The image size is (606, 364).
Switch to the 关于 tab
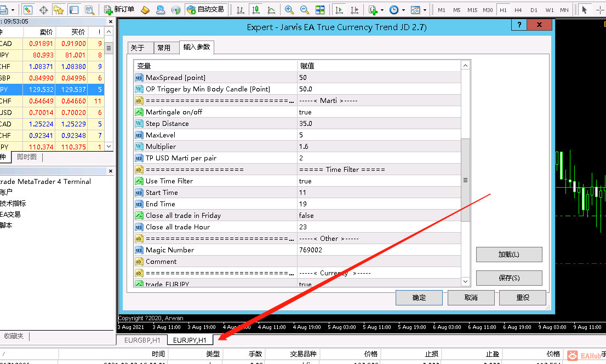tap(140, 48)
